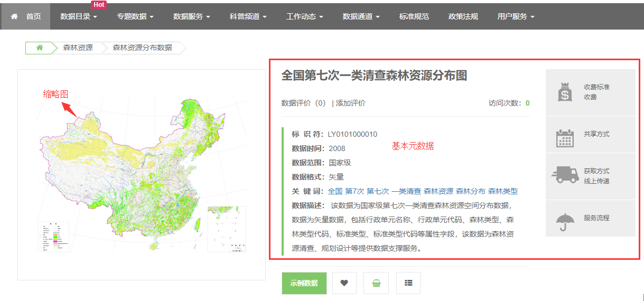The image size is (644, 301).
Task: Select the 政策法规 menu item
Action: 463,16
